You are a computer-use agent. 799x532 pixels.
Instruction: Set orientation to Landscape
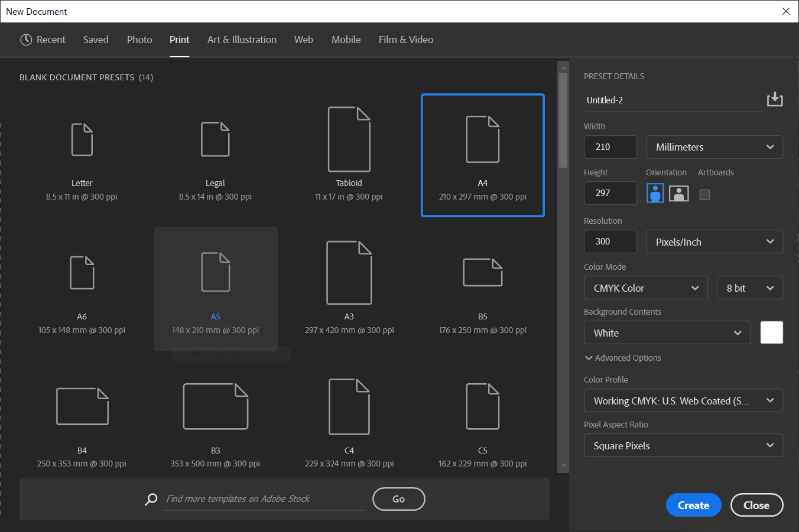point(678,193)
